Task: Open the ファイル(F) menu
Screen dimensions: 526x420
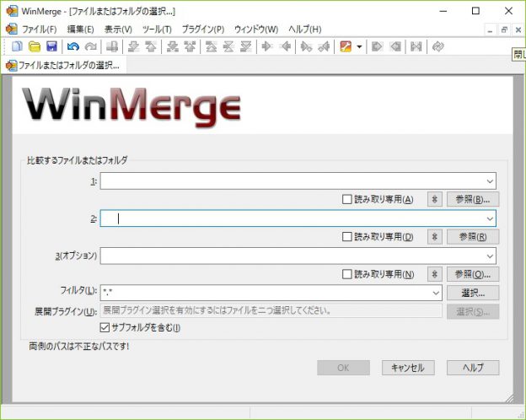Action: click(x=40, y=30)
